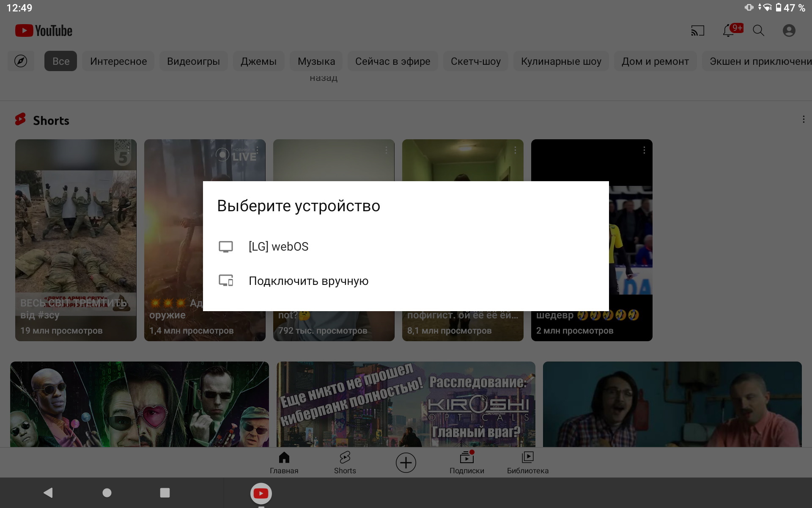Open Подписки subscriptions tab
Screen dimensions: 812x508
click(x=466, y=462)
